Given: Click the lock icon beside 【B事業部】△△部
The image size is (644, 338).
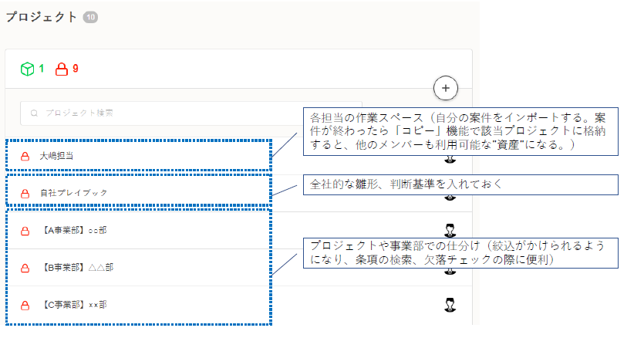Looking at the screenshot, I should [x=25, y=267].
